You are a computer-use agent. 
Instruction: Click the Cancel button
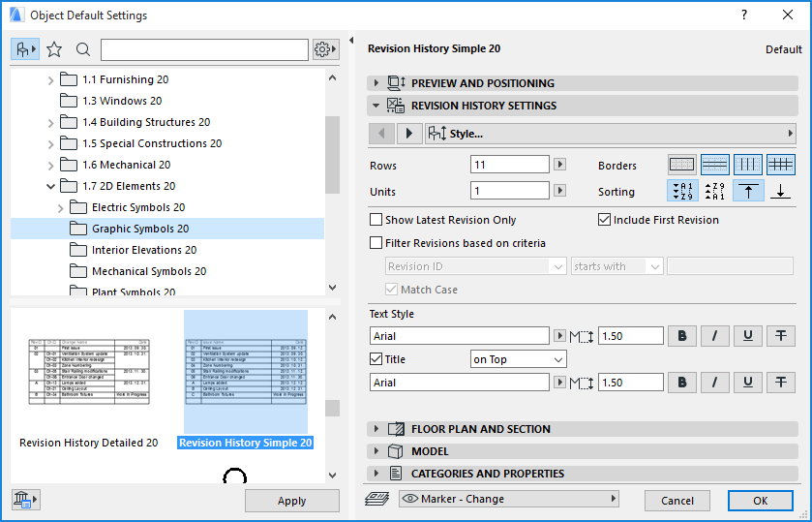coord(677,501)
